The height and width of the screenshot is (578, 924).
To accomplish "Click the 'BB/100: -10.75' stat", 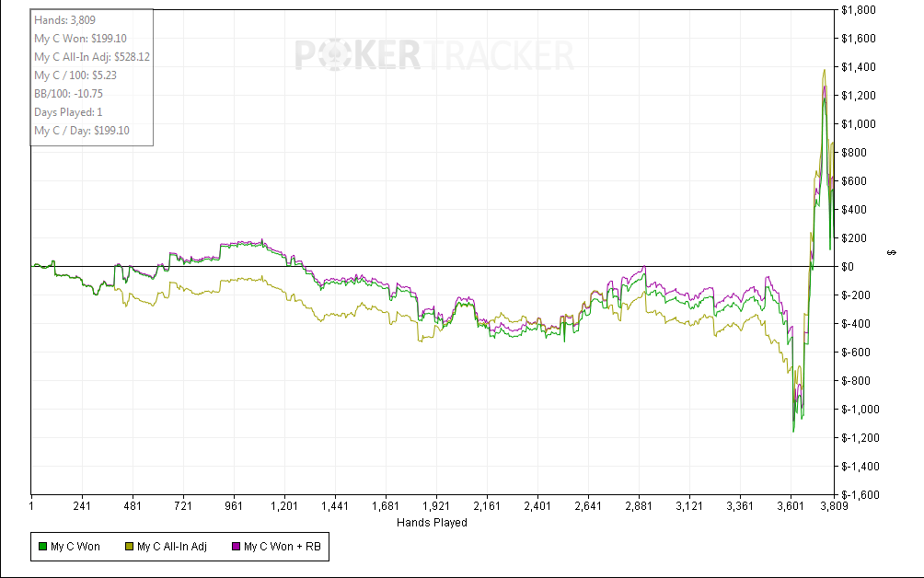I will point(68,94).
